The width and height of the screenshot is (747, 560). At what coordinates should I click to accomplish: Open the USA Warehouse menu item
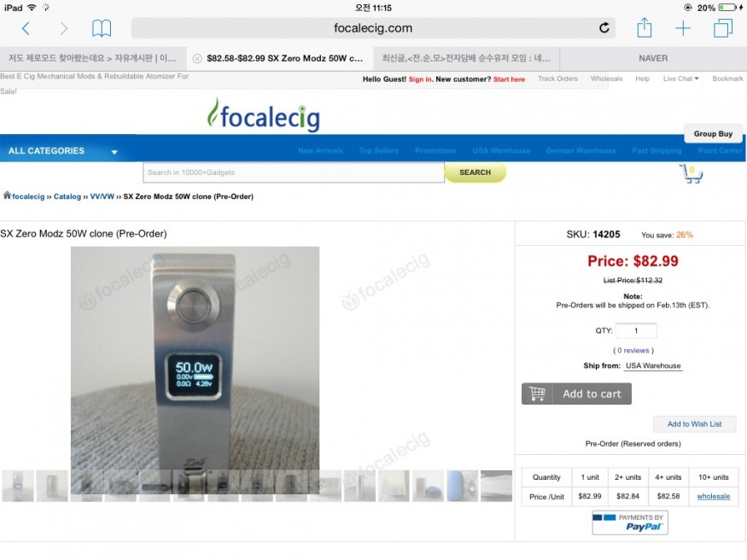(x=501, y=150)
